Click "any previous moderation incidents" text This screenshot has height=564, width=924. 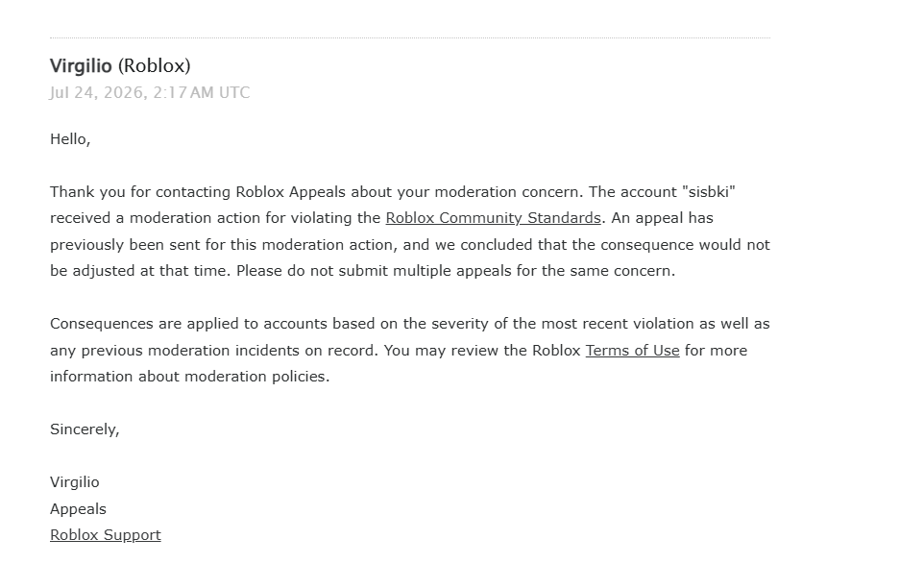175,351
